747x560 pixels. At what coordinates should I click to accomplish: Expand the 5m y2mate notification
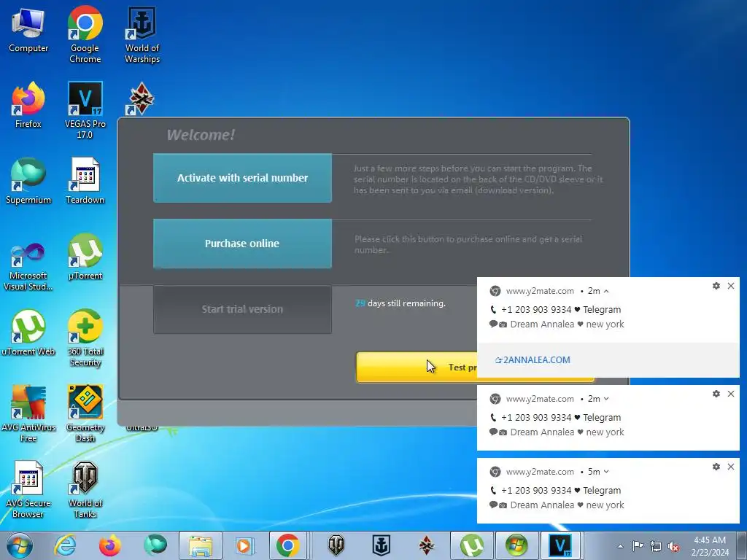[606, 472]
